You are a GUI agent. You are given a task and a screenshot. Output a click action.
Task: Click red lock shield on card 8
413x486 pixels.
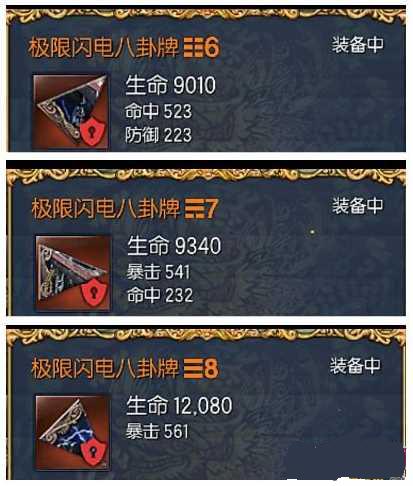coord(94,453)
